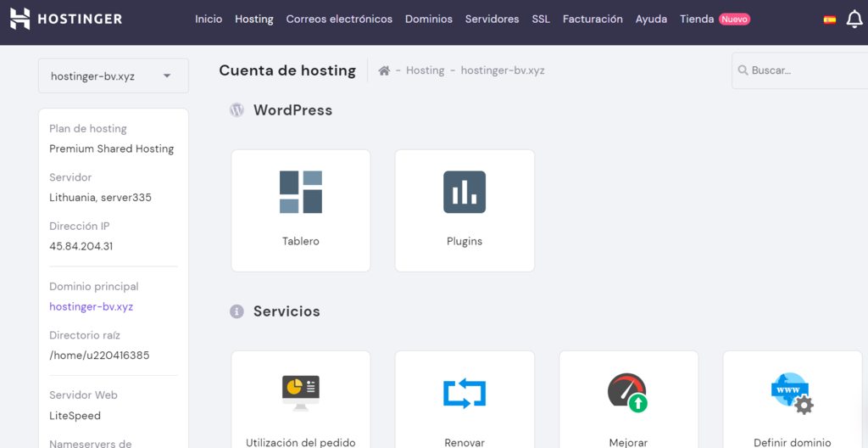Click the Hostinger logo

(66, 19)
